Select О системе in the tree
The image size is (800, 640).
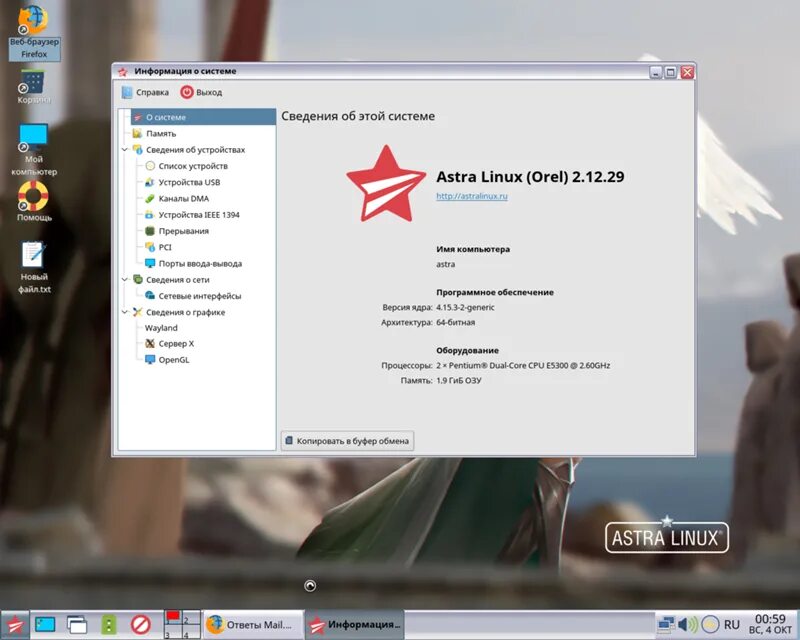[x=203, y=117]
